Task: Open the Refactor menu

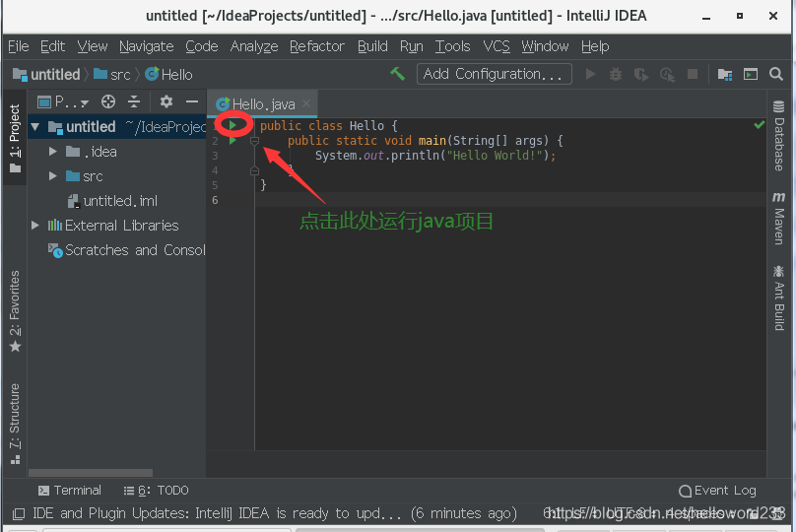Action: pyautogui.click(x=317, y=46)
